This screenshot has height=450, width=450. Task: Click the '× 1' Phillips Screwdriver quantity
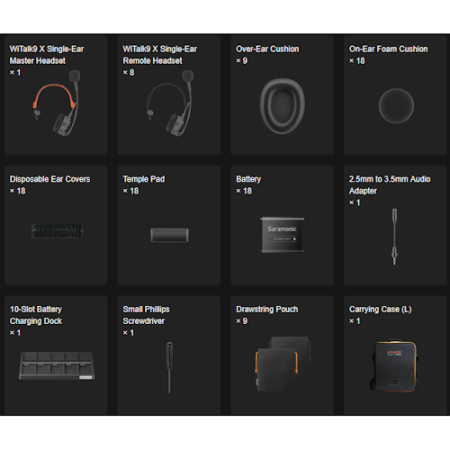(x=128, y=333)
